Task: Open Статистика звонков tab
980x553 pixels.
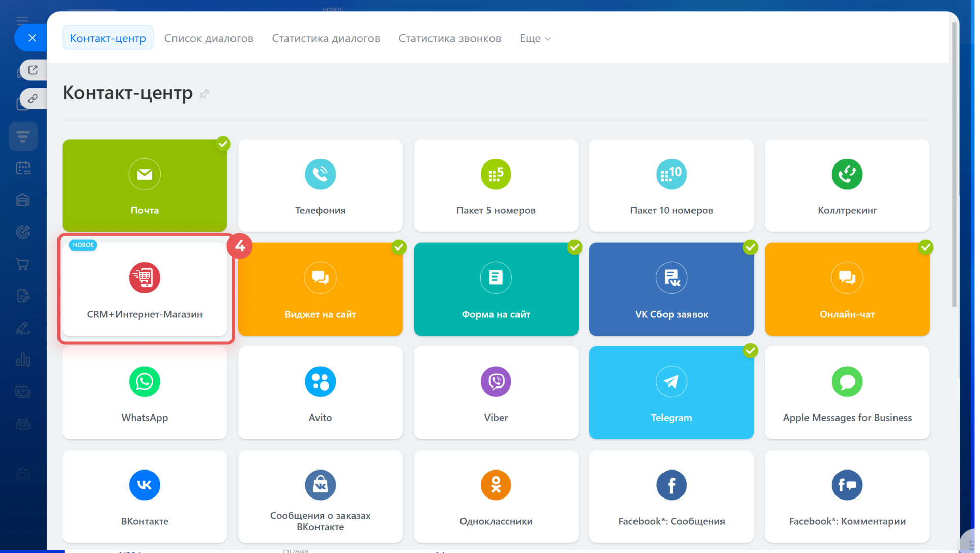Action: pos(450,38)
